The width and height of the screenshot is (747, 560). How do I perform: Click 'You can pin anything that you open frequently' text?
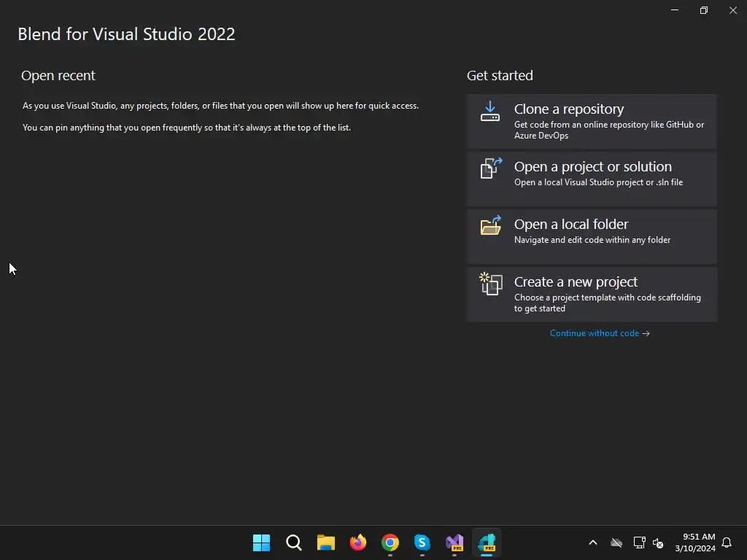187,128
